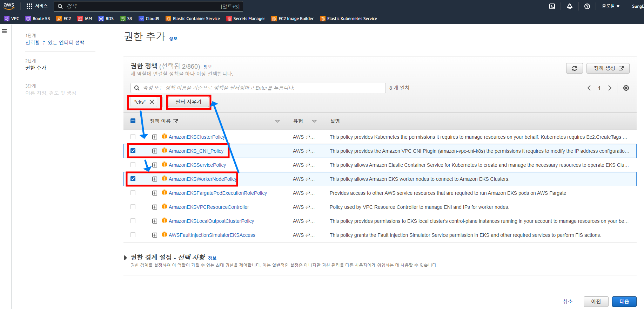Image resolution: width=644 pixels, height=309 pixels.
Task: Toggle the select-all policies header checkbox
Action: 133,121
